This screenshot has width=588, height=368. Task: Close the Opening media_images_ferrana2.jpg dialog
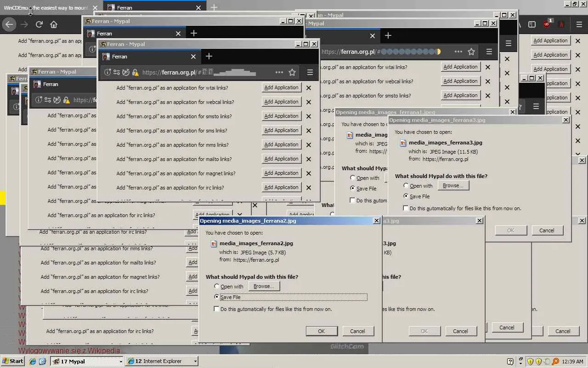click(x=377, y=221)
